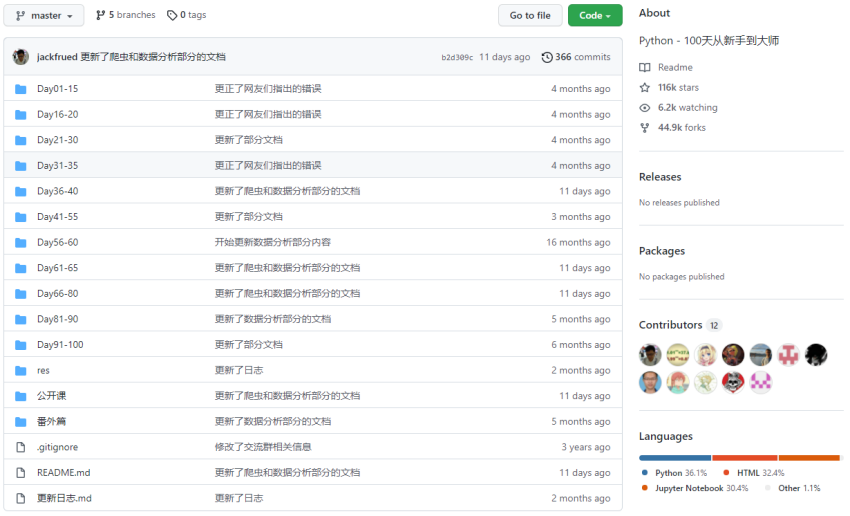Open the README.md file name
This screenshot has width=850, height=516.
[63, 473]
